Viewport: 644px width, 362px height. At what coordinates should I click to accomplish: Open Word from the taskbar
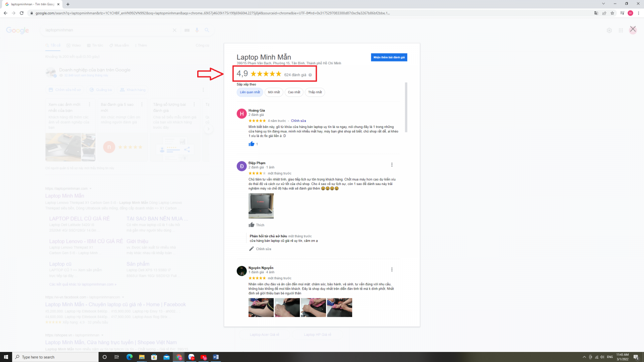[216, 357]
